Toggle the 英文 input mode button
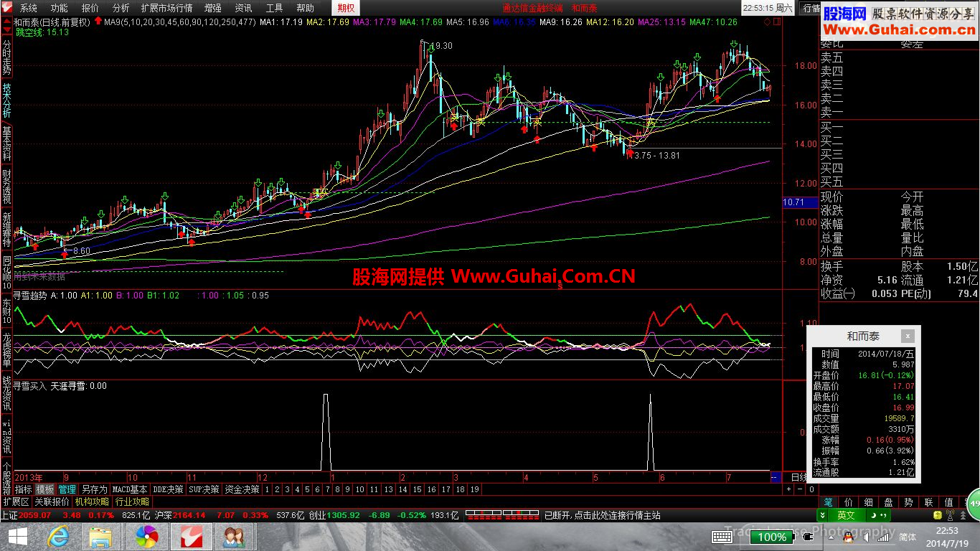This screenshot has width=980, height=551. tap(847, 515)
